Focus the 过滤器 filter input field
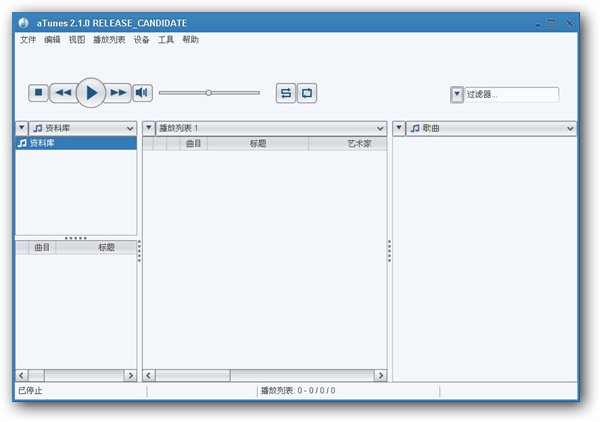The image size is (600, 422). pyautogui.click(x=512, y=95)
